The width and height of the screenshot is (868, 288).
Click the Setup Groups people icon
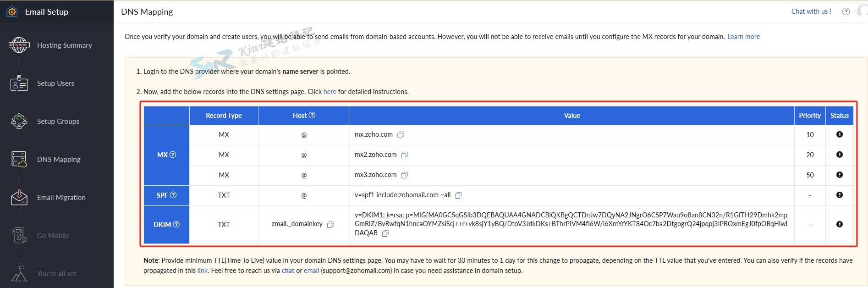[19, 122]
